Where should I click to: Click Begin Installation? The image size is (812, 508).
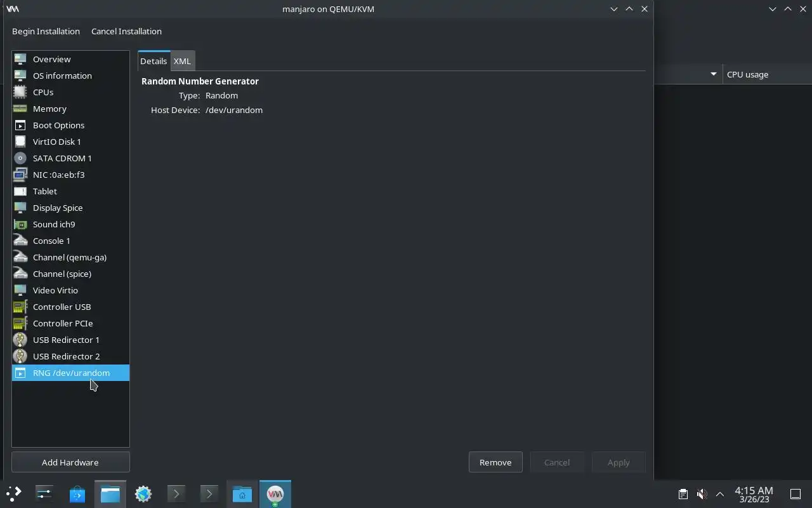46,31
